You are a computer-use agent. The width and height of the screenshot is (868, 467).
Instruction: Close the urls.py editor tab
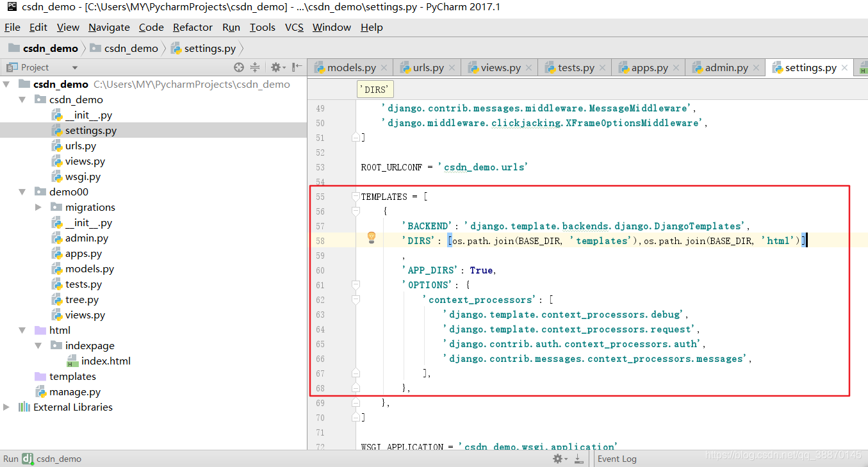pos(452,68)
